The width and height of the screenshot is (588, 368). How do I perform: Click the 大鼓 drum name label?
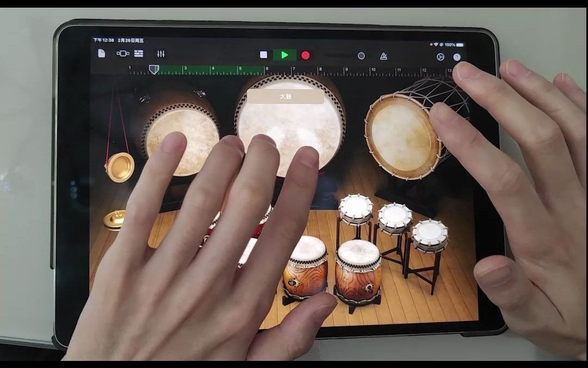pyautogui.click(x=285, y=96)
